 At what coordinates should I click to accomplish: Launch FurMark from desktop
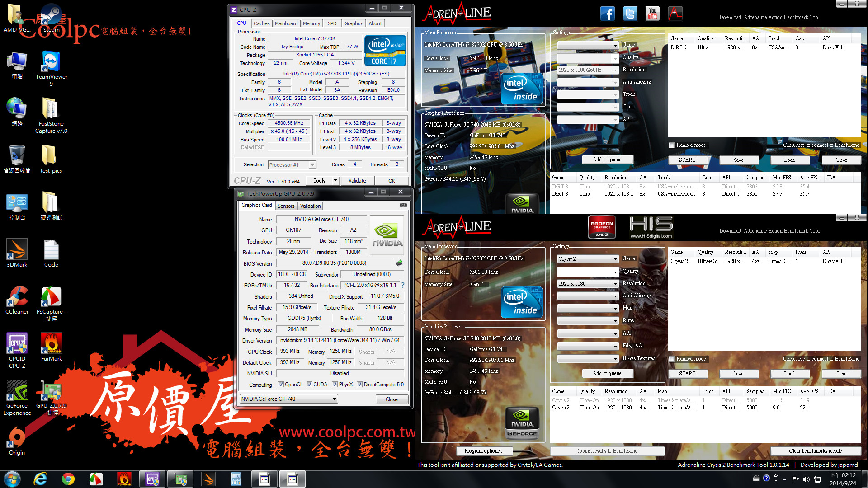(51, 347)
